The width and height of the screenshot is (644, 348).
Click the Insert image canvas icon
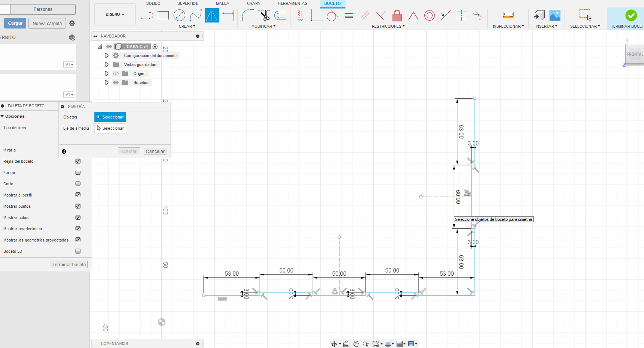coord(555,15)
